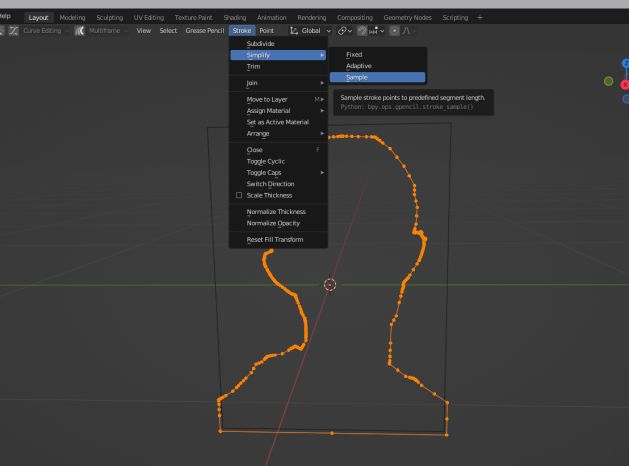Expand the Simplify submenu
The height and width of the screenshot is (466, 629).
click(x=278, y=55)
